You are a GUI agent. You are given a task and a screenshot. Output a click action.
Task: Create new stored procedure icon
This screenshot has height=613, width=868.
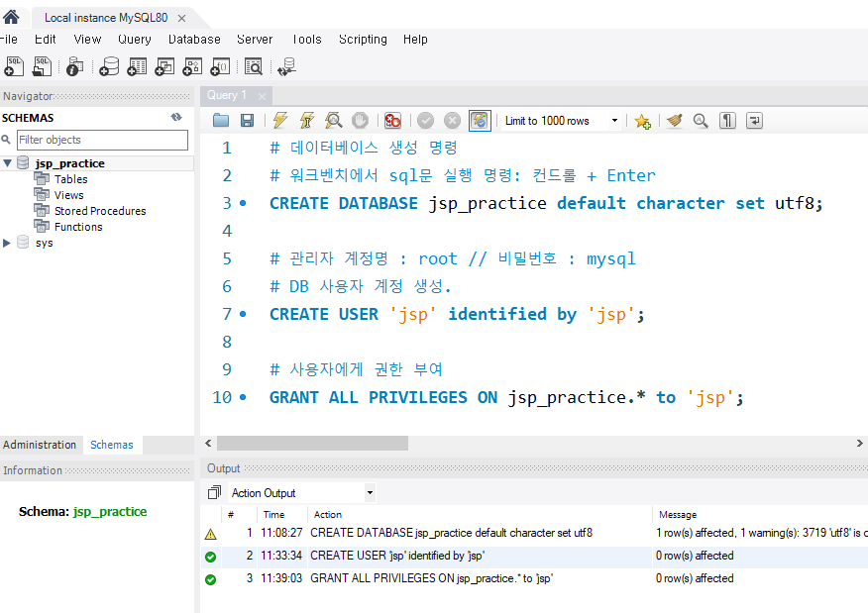tap(192, 66)
